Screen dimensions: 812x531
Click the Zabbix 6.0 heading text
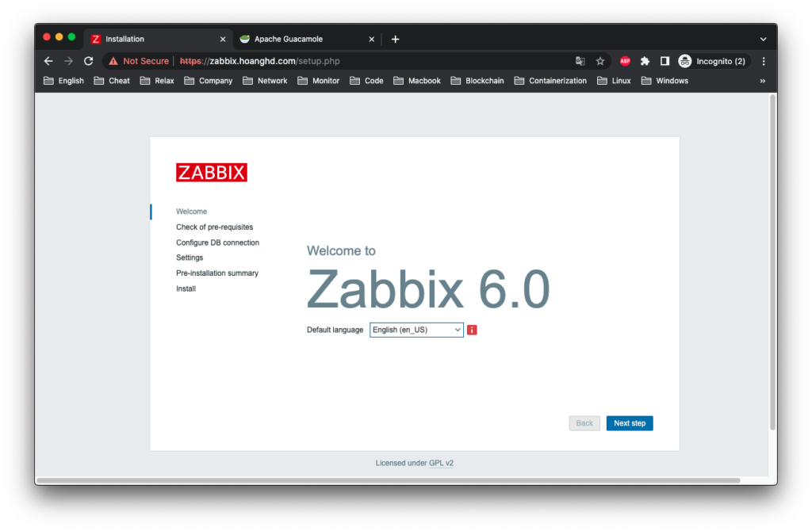(x=428, y=288)
